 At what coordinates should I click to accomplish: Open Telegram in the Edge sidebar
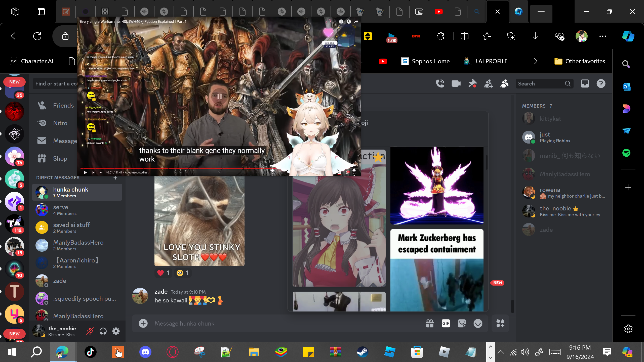626,131
